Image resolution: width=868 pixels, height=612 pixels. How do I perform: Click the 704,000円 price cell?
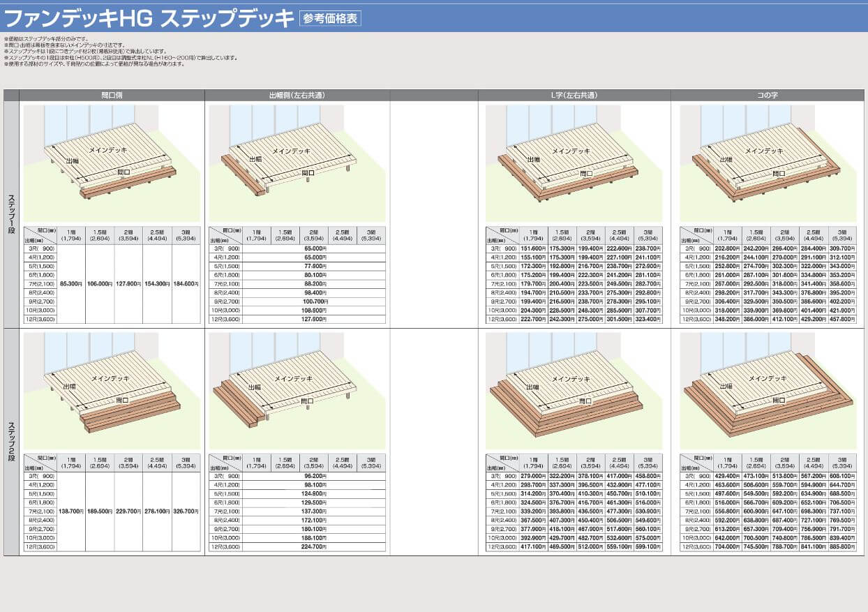[728, 546]
